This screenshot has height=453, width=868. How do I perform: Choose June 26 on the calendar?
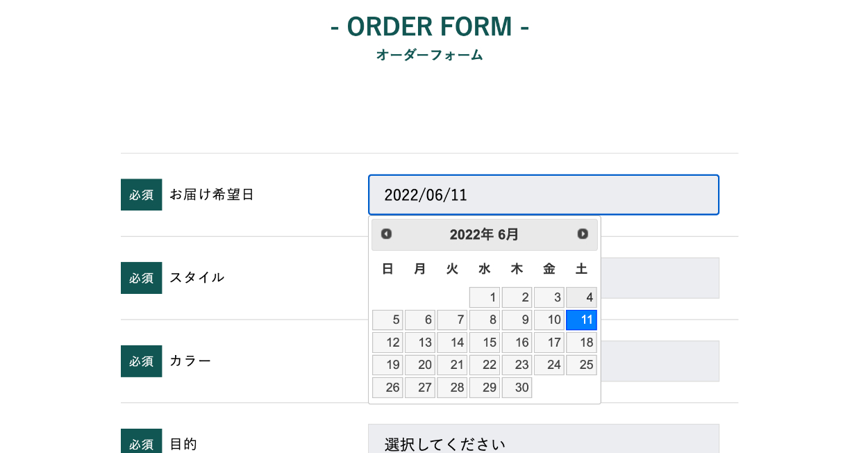(387, 388)
